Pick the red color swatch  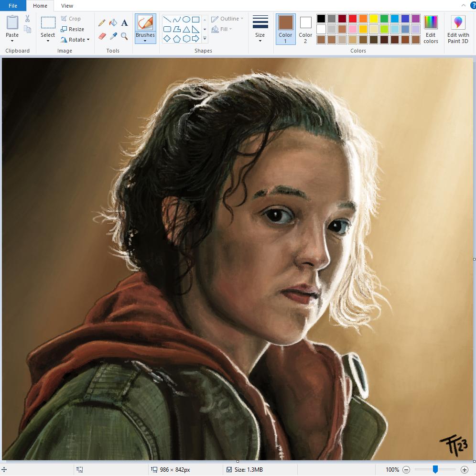(353, 19)
